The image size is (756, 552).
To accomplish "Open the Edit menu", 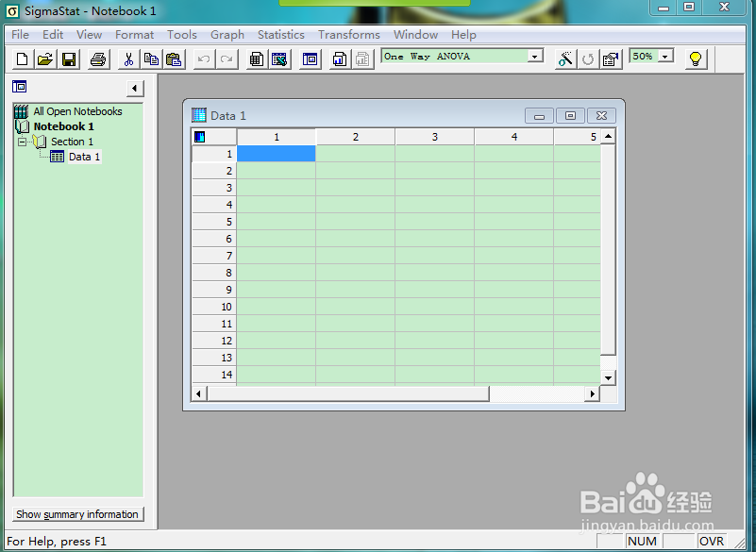I will (53, 35).
